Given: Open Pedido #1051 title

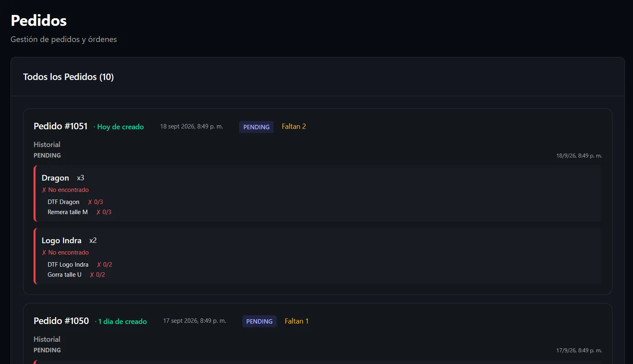Looking at the screenshot, I should click(x=61, y=126).
